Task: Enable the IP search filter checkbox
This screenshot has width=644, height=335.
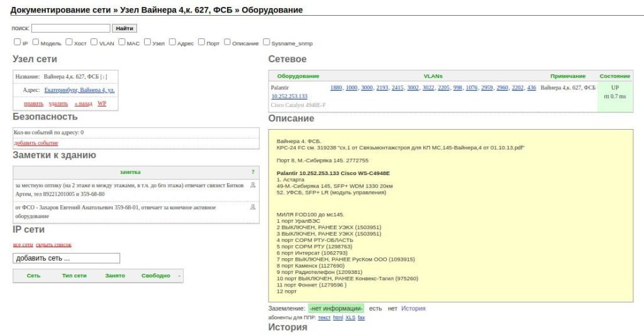Action: pyautogui.click(x=17, y=43)
